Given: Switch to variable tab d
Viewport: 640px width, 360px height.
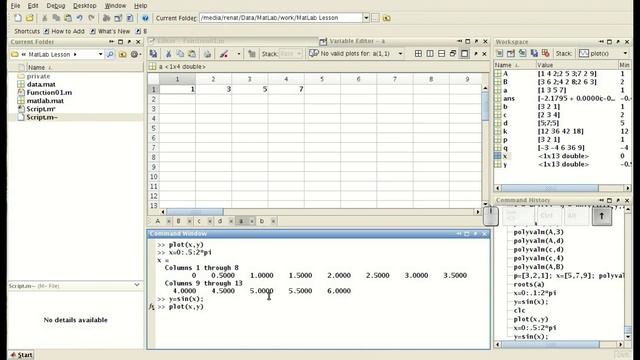Looking at the screenshot, I should click(220, 221).
